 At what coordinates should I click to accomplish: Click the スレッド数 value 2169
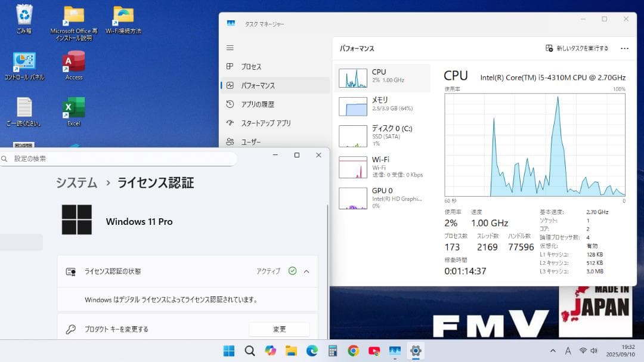[x=487, y=247]
